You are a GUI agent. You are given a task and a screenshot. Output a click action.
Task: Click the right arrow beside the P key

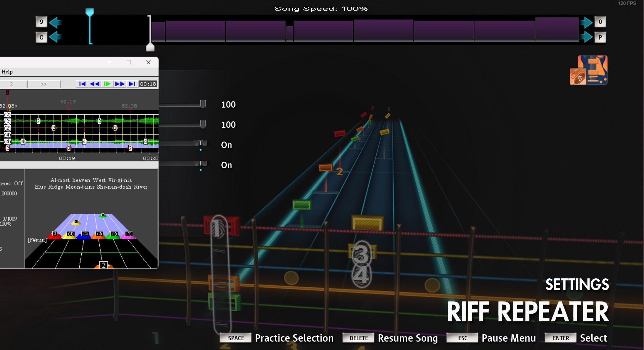point(587,37)
